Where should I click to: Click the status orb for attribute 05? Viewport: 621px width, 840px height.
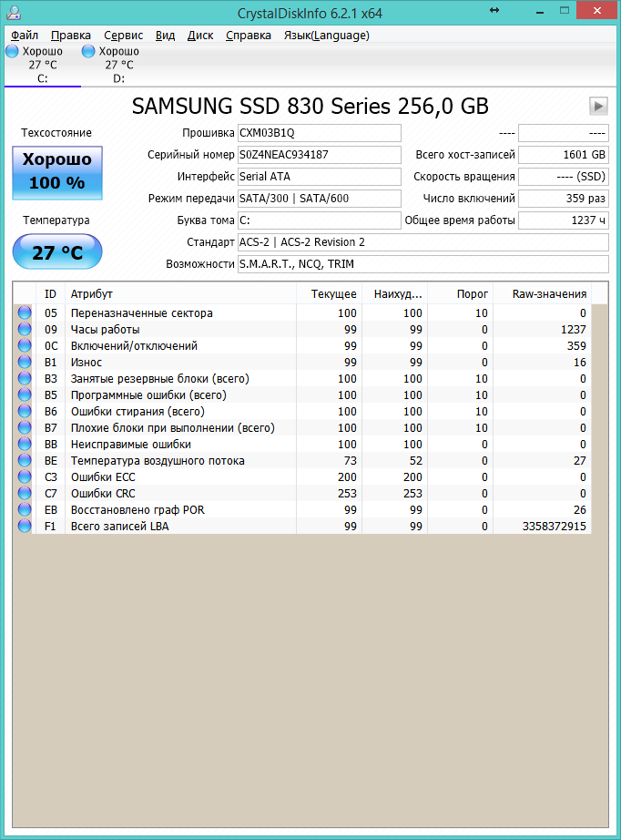(25, 312)
